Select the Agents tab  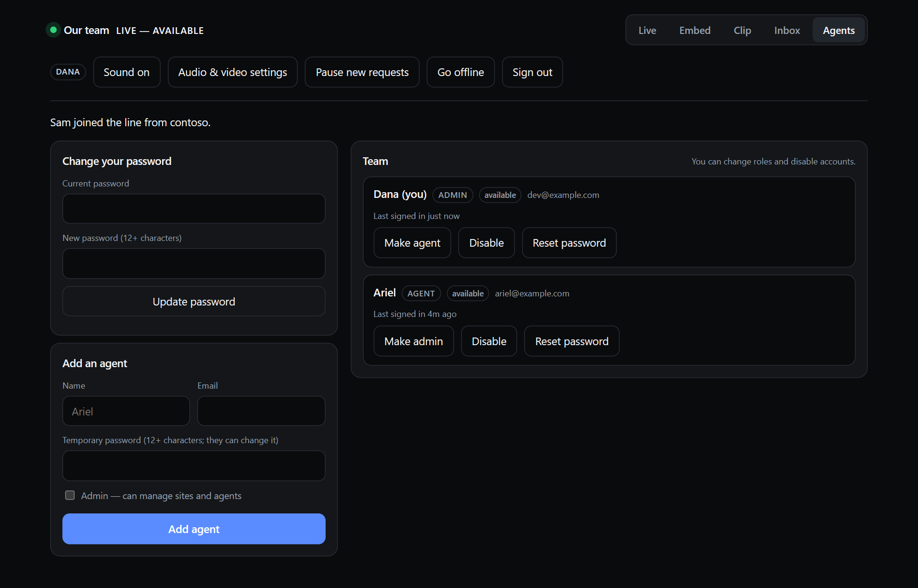[x=839, y=30]
